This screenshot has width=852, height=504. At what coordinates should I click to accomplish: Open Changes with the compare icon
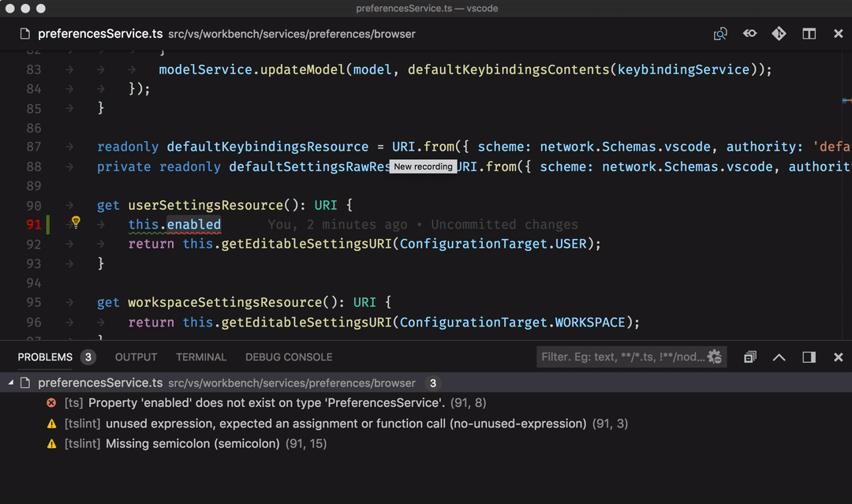tap(749, 34)
